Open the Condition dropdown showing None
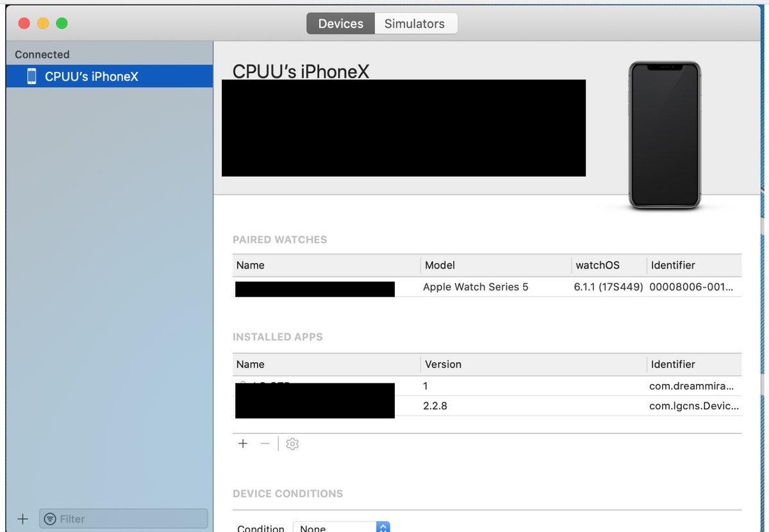Screen dimensions: 769x532 342,528
